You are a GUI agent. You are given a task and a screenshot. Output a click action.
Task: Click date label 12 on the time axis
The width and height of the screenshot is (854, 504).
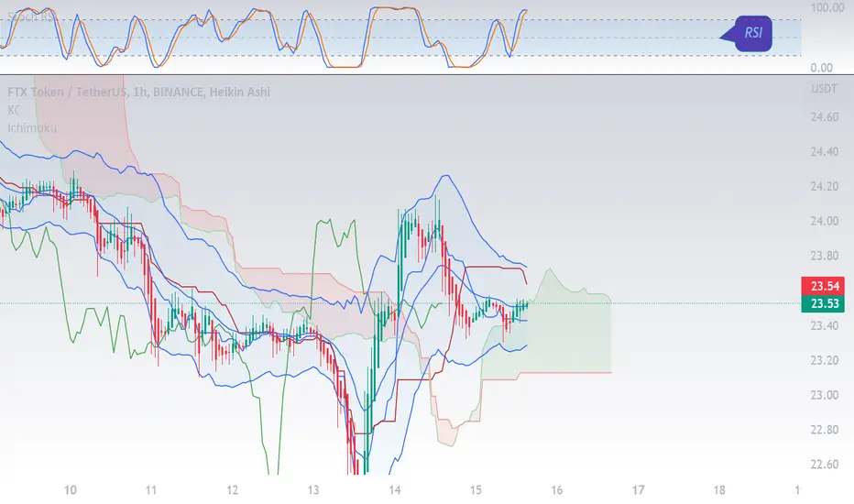point(232,490)
